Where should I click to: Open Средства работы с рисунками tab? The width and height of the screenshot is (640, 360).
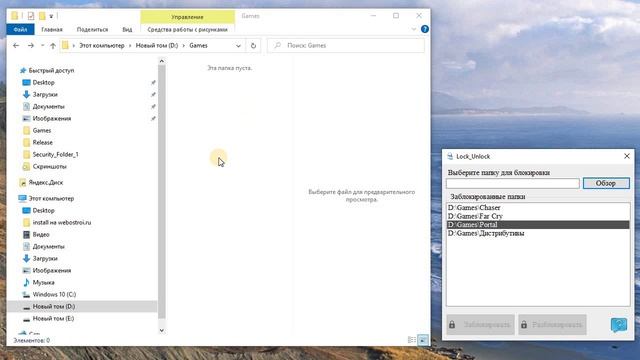coord(187,29)
